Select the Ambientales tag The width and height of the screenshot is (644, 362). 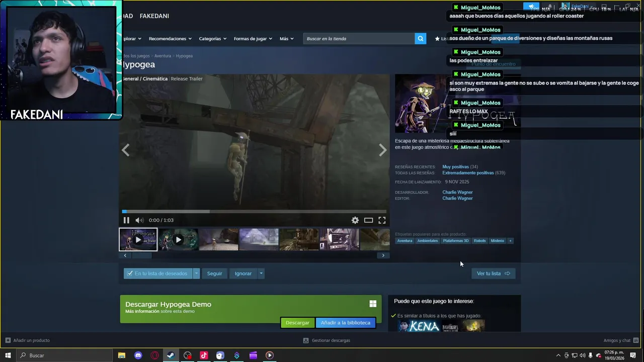(428, 241)
